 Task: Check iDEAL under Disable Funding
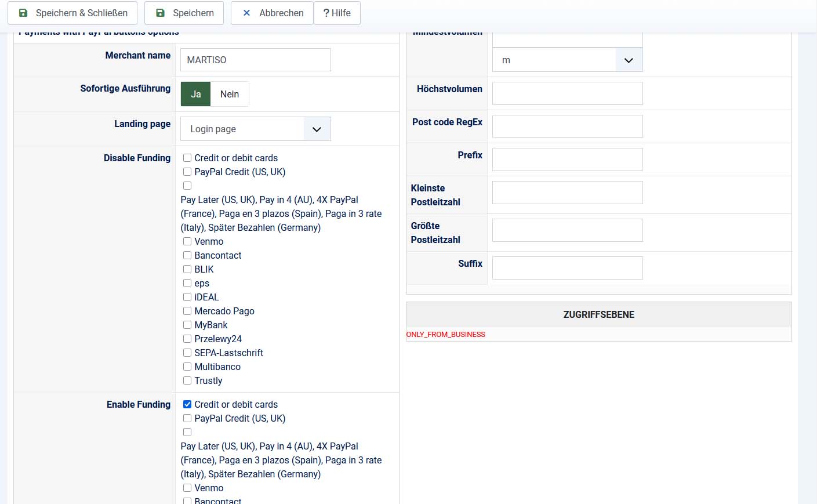187,297
